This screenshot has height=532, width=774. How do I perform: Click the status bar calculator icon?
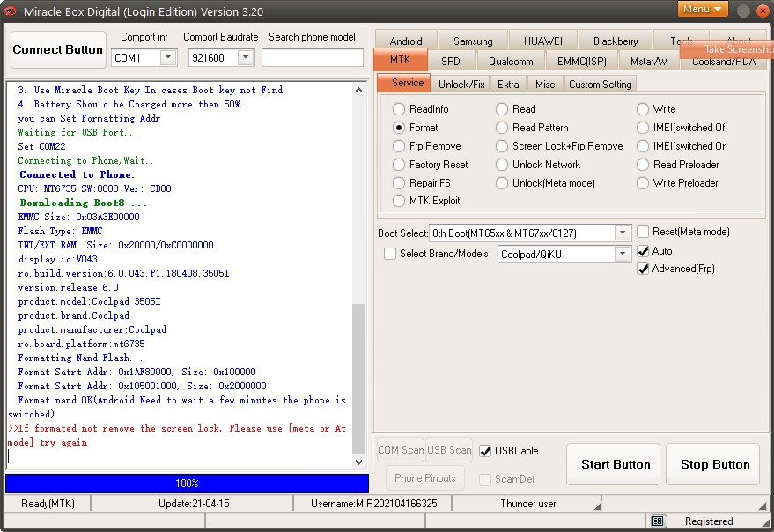[x=657, y=521]
